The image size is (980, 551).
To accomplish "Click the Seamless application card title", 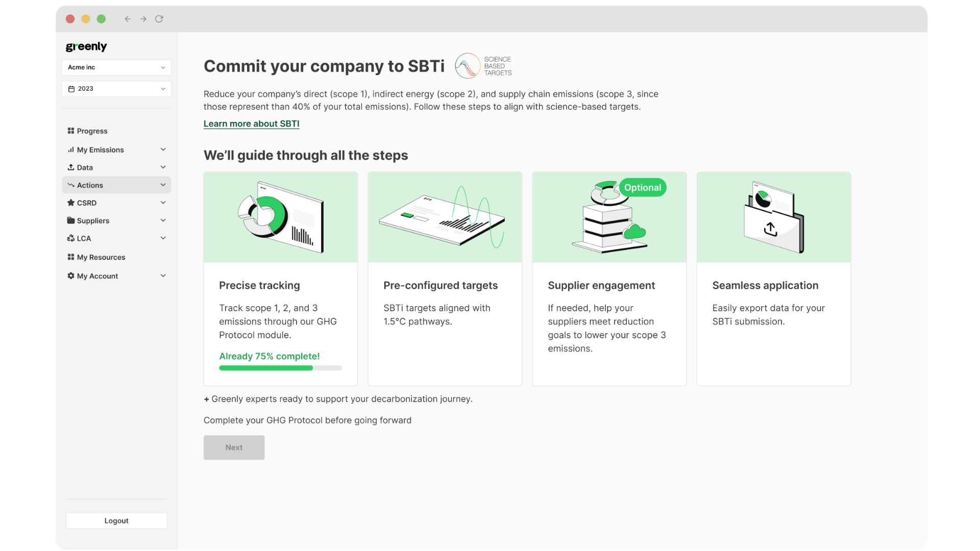I will coord(765,286).
